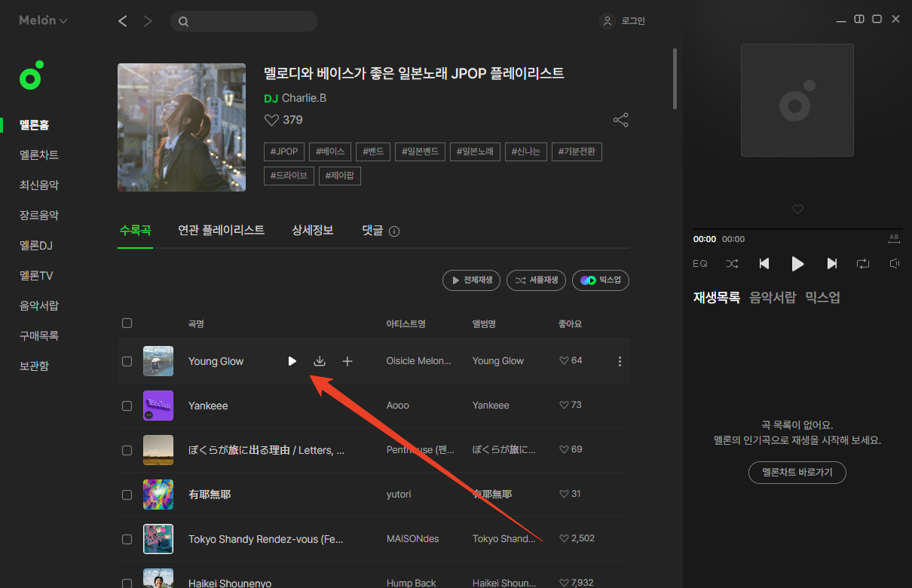Viewport: 912px width, 588px height.
Task: Switch to the 연관 플레이리스트 tab
Action: point(221,230)
